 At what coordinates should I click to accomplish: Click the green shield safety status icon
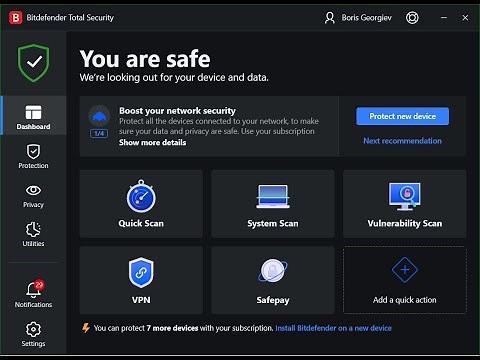coord(34,63)
